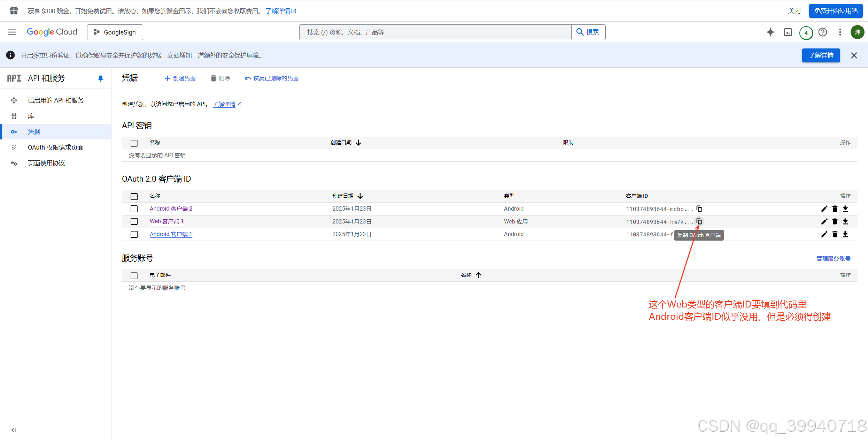The height and width of the screenshot is (440, 868).
Task: Open 管理服务账号 link
Action: click(x=833, y=258)
